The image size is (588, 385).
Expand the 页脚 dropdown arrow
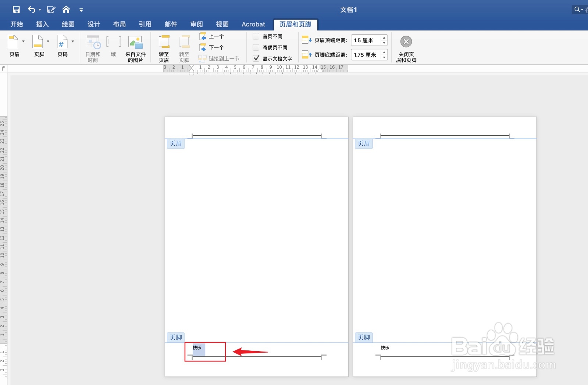pos(48,42)
